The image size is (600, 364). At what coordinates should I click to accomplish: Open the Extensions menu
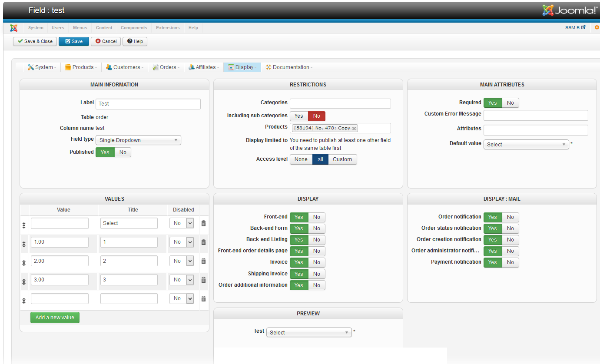[x=168, y=28]
